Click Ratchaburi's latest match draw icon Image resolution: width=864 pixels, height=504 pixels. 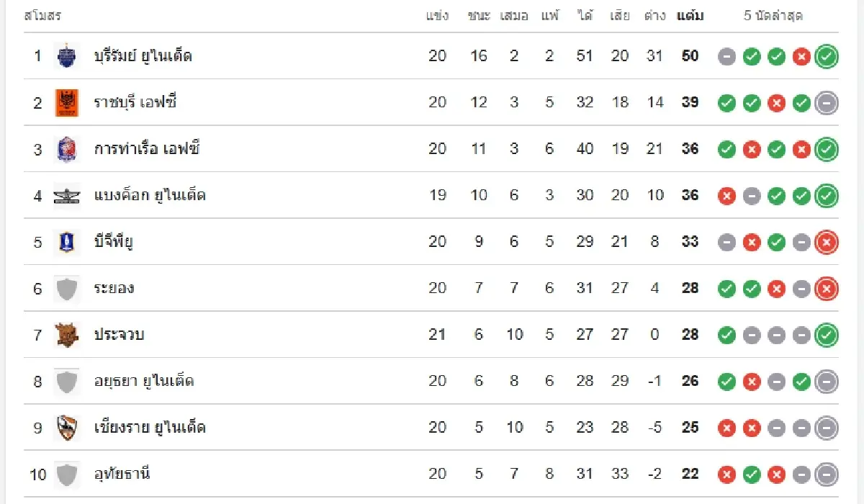827,104
